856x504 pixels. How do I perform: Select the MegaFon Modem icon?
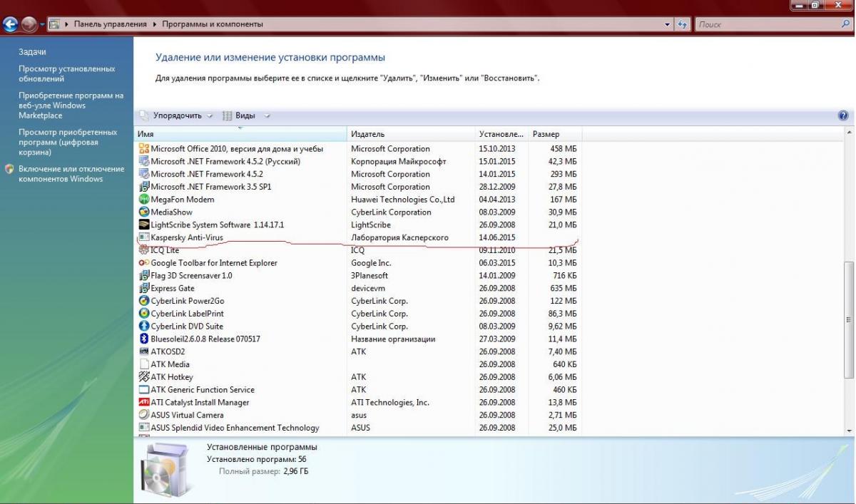(x=144, y=200)
